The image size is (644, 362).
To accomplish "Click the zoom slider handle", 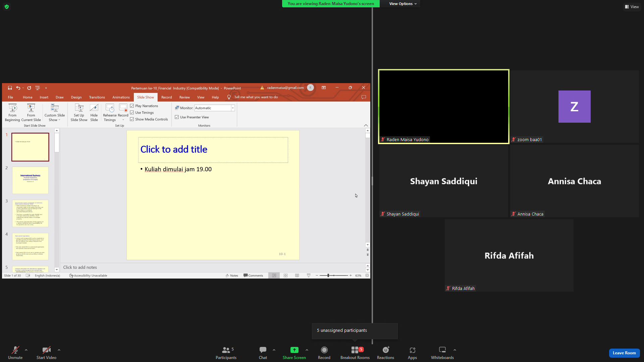I will (x=328, y=276).
